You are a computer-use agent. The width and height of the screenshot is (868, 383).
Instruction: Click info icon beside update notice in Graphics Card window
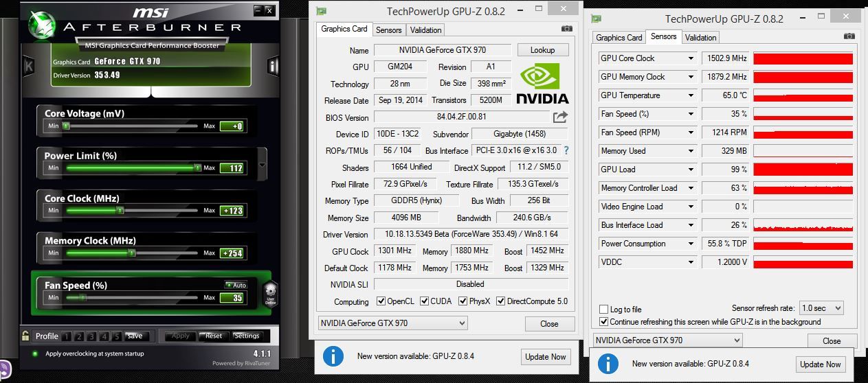(x=333, y=356)
